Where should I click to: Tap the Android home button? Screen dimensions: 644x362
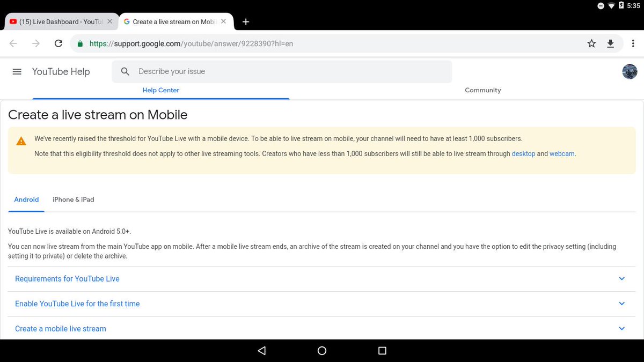[x=322, y=351]
